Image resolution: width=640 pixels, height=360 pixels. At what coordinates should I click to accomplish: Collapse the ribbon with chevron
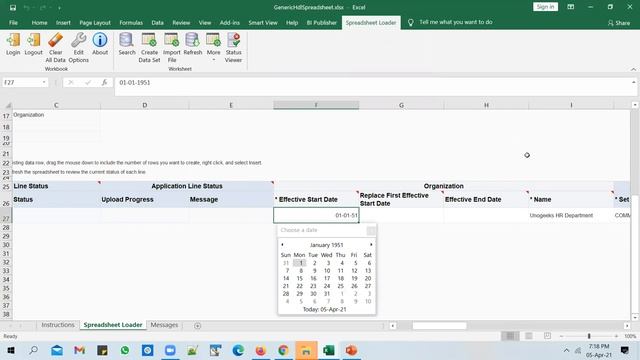pyautogui.click(x=633, y=69)
